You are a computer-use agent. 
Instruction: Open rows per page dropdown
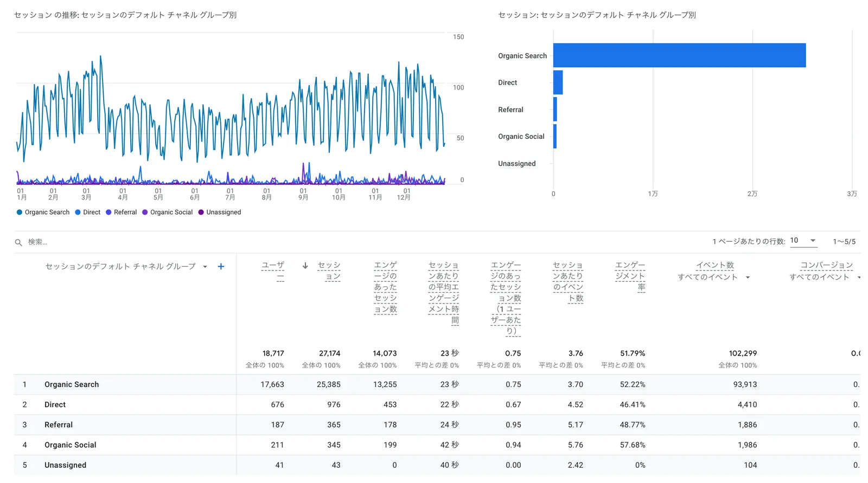coord(803,241)
